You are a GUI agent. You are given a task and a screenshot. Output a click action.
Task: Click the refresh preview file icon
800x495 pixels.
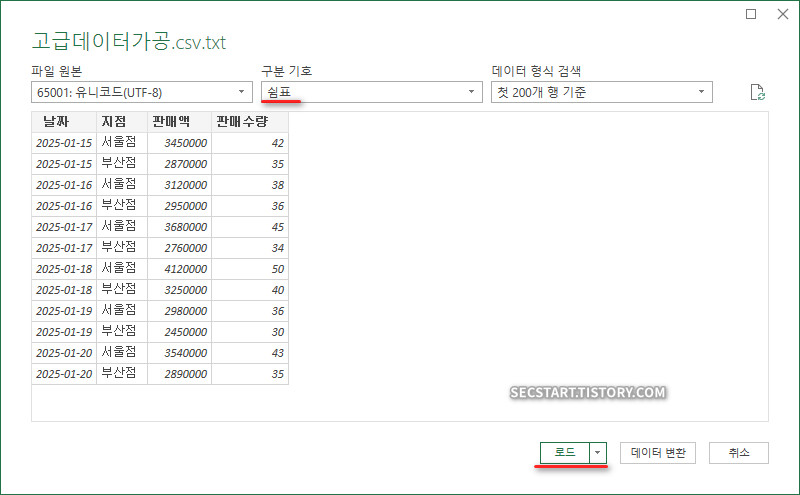coord(758,92)
